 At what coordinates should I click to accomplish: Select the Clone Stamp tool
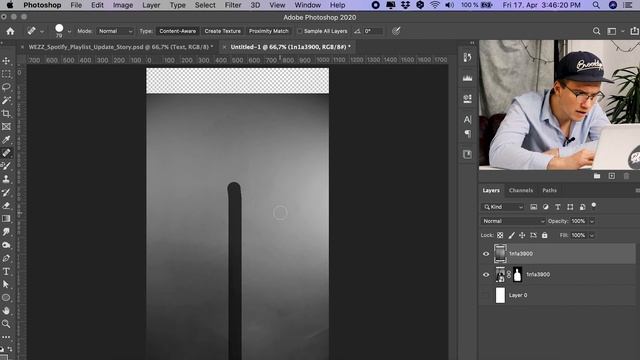click(x=6, y=179)
